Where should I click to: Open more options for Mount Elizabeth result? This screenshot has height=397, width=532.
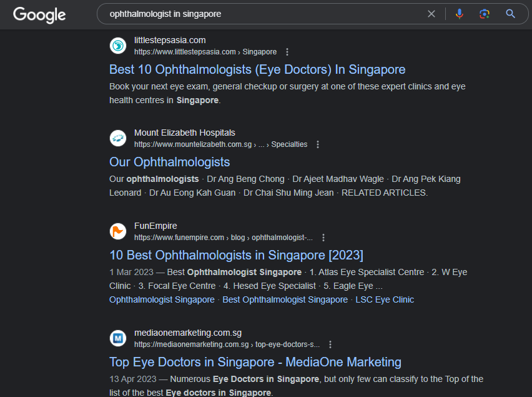tap(318, 144)
